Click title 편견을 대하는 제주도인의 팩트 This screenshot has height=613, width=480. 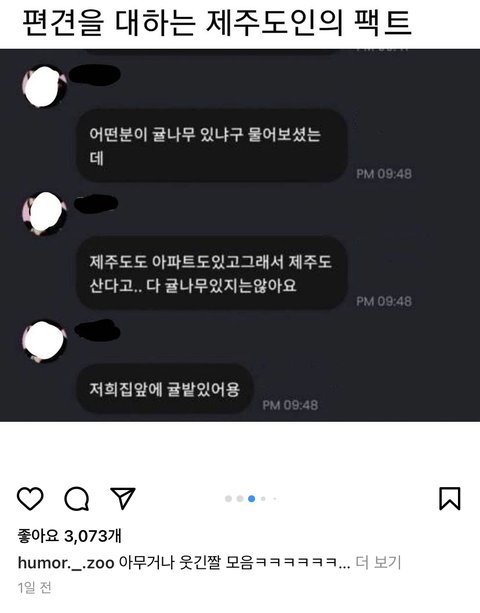click(x=217, y=23)
